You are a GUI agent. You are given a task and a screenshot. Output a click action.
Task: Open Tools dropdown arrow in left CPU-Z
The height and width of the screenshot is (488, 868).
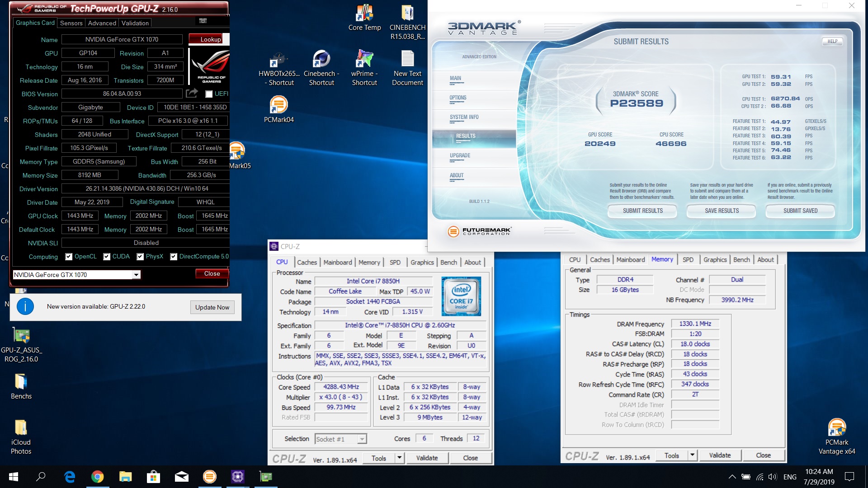(399, 458)
